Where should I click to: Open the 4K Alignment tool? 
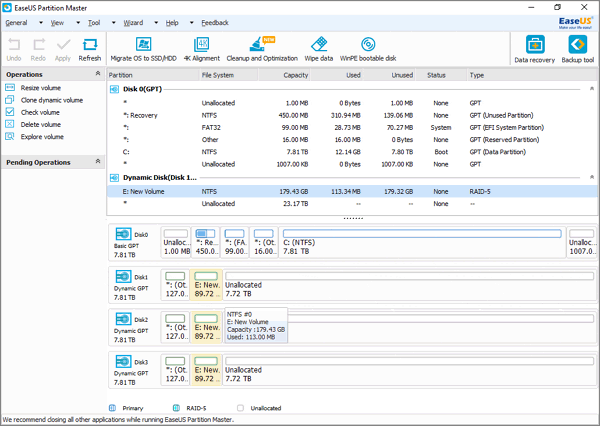[x=202, y=49]
